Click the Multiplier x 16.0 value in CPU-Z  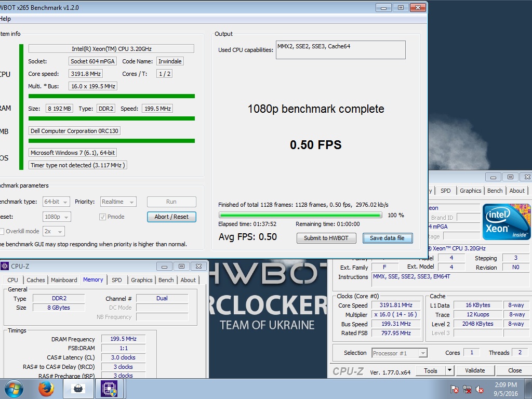click(x=396, y=314)
